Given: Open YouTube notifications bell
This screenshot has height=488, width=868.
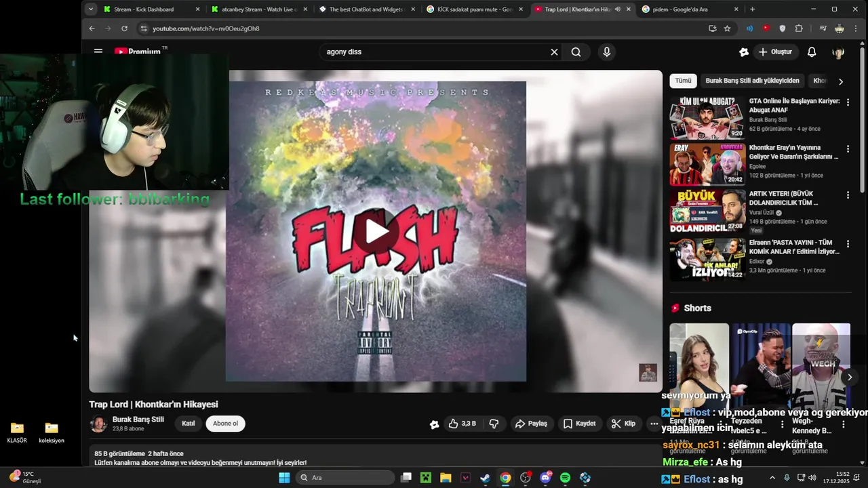Looking at the screenshot, I should pyautogui.click(x=812, y=52).
